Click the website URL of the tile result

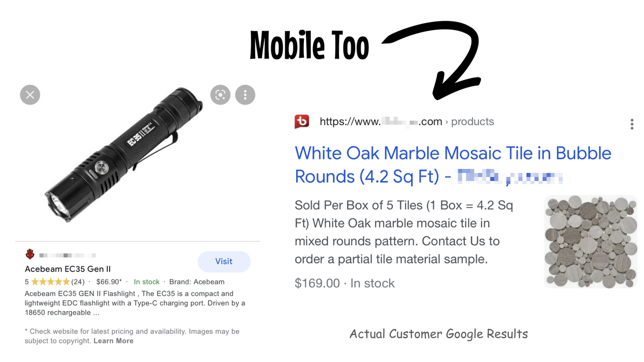(380, 121)
